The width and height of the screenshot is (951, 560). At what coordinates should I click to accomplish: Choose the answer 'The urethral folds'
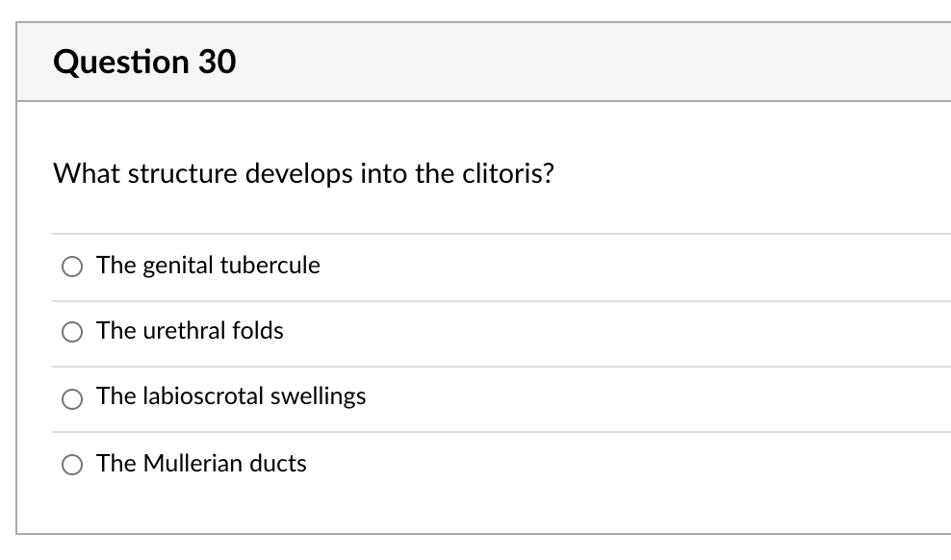[x=190, y=332]
